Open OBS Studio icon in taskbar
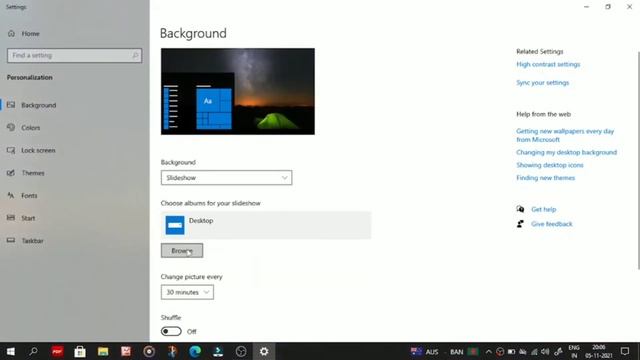The image size is (640, 360). point(241,351)
